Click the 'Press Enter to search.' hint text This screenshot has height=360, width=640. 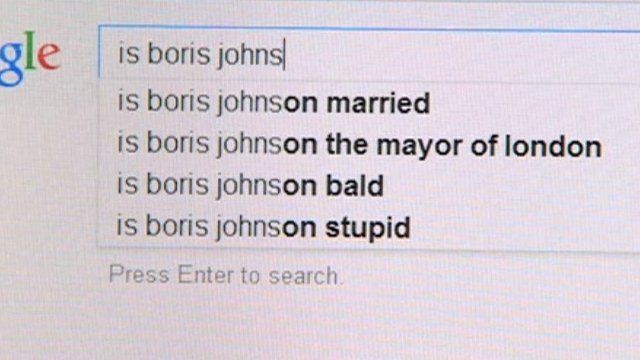(x=224, y=275)
